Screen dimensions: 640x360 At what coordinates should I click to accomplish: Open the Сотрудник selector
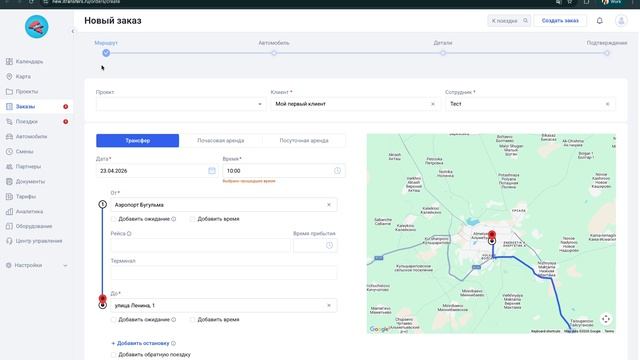click(x=530, y=104)
